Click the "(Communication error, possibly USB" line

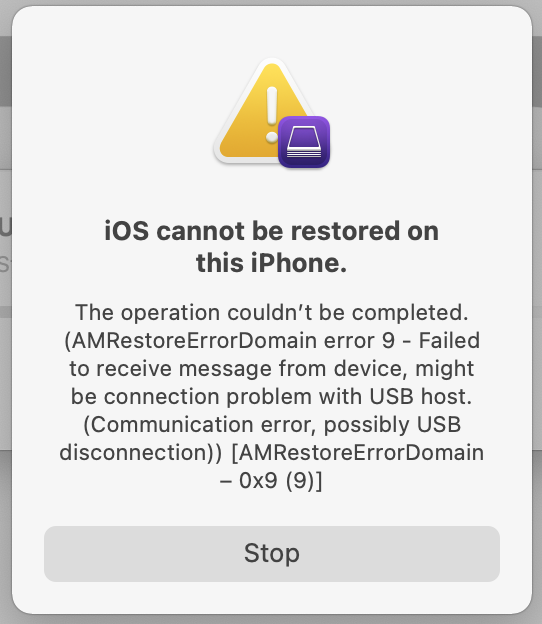[272, 425]
